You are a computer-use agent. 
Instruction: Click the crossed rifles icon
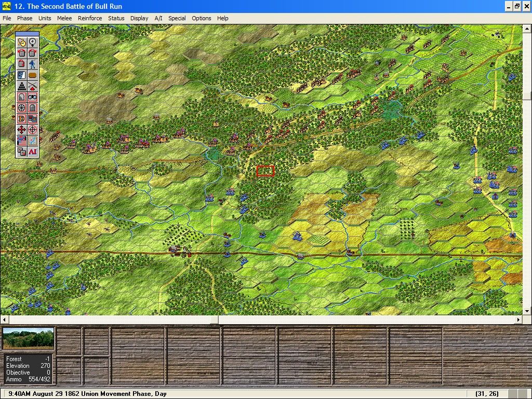coord(33,86)
